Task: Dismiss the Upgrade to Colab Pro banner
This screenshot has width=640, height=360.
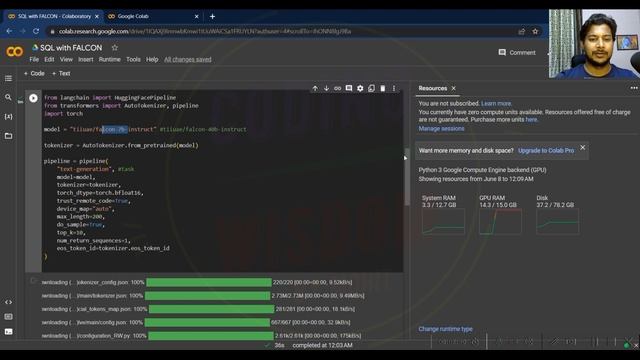Action: click(582, 147)
